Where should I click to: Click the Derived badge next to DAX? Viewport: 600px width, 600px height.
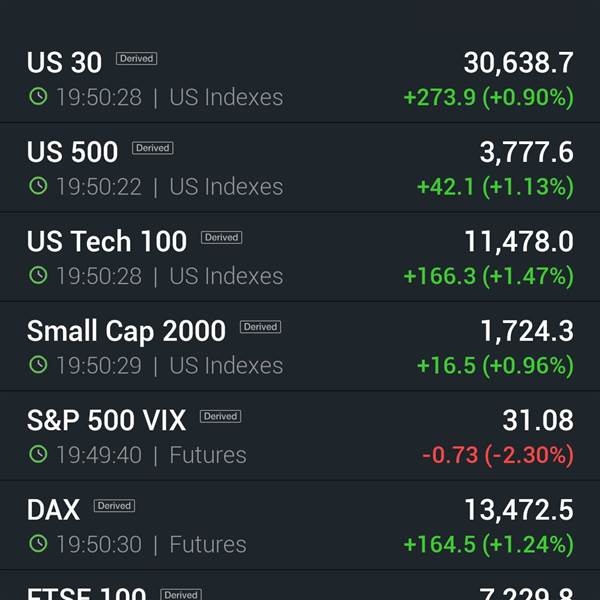(x=114, y=505)
